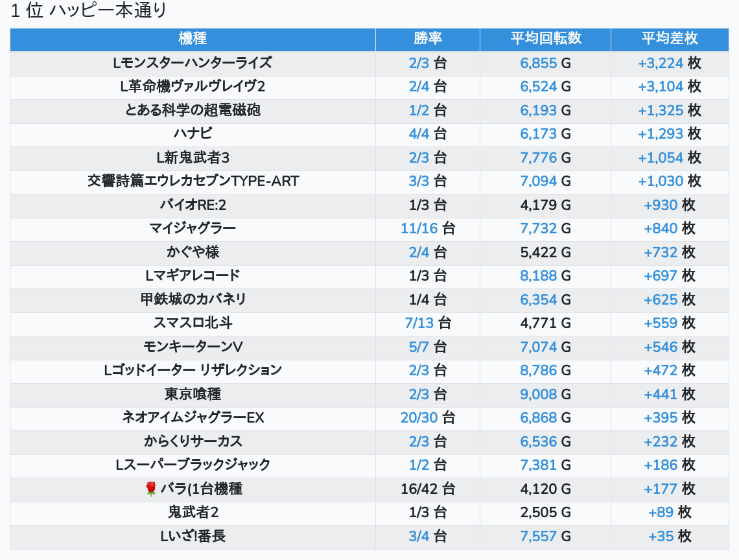Click the とある科学の超電磁砲 entry

193,110
